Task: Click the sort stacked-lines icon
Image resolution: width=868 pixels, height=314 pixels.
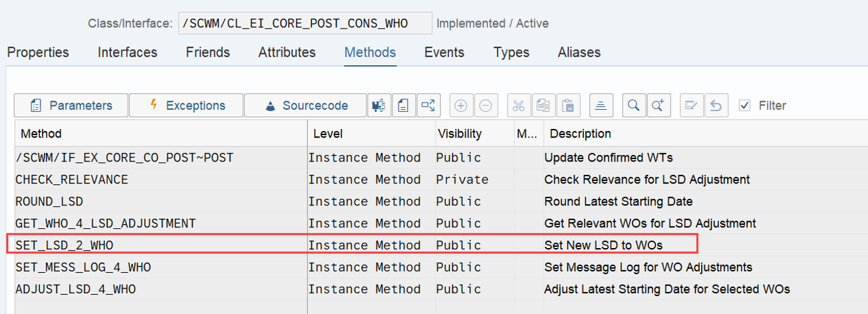Action: (601, 105)
